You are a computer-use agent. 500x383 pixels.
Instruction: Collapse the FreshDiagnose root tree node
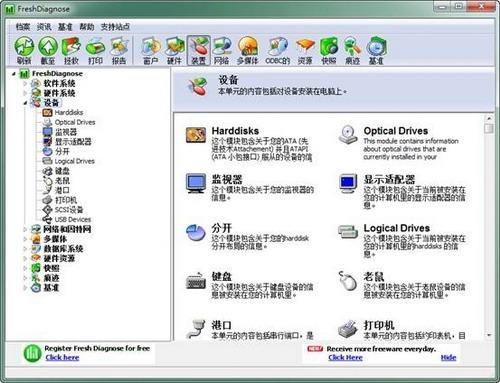click(13, 74)
